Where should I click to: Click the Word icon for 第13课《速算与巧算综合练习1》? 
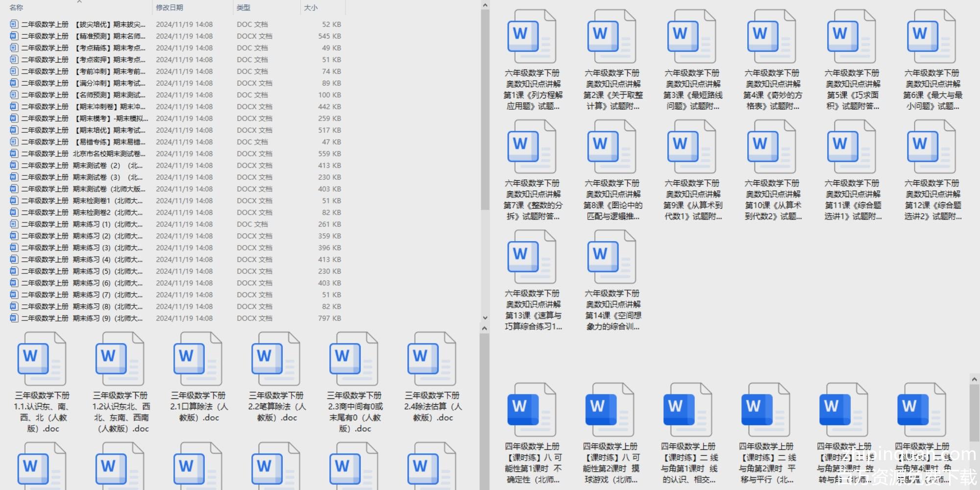click(x=532, y=257)
